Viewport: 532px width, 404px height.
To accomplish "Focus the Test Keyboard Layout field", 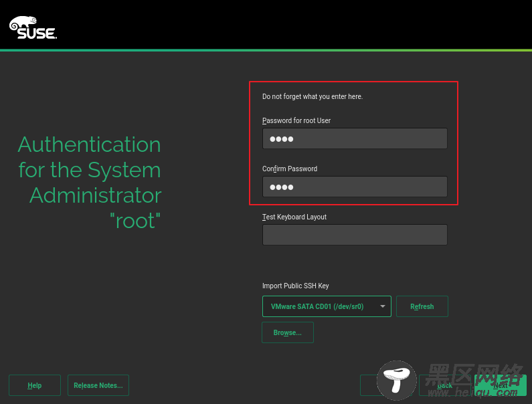I will point(355,235).
